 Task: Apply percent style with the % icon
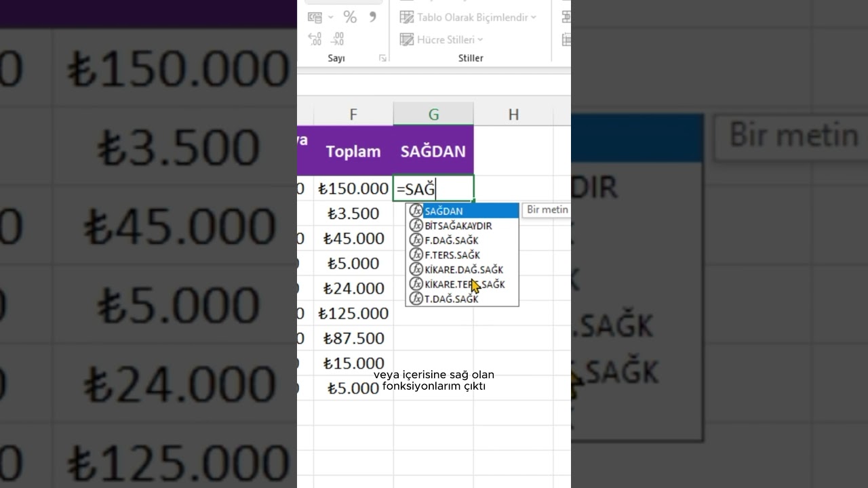coord(350,17)
